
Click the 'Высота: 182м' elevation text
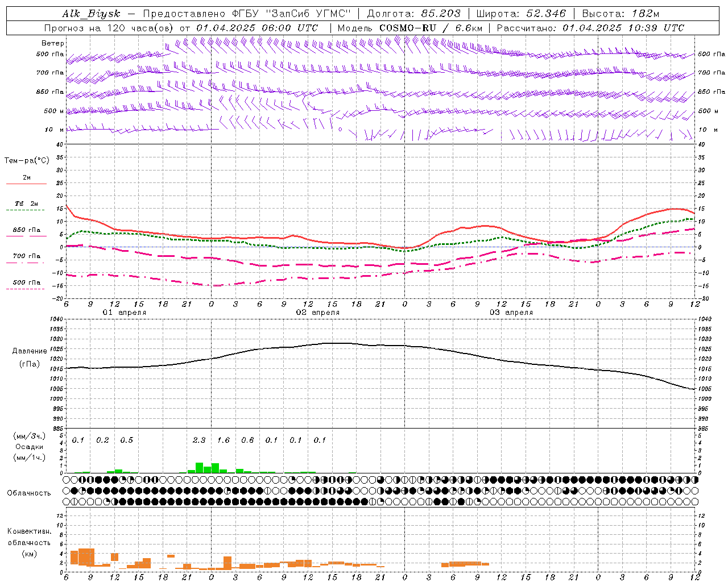(620, 14)
